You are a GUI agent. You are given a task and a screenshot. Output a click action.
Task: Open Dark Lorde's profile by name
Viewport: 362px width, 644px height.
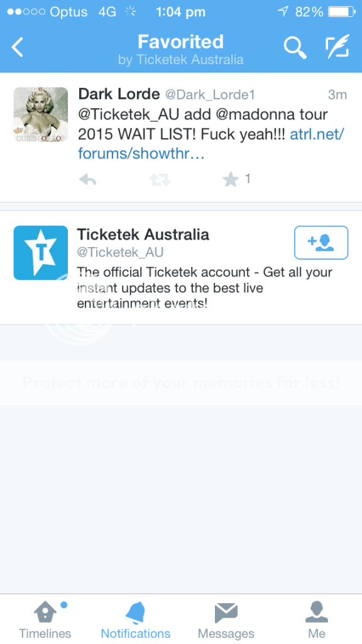[x=119, y=94]
